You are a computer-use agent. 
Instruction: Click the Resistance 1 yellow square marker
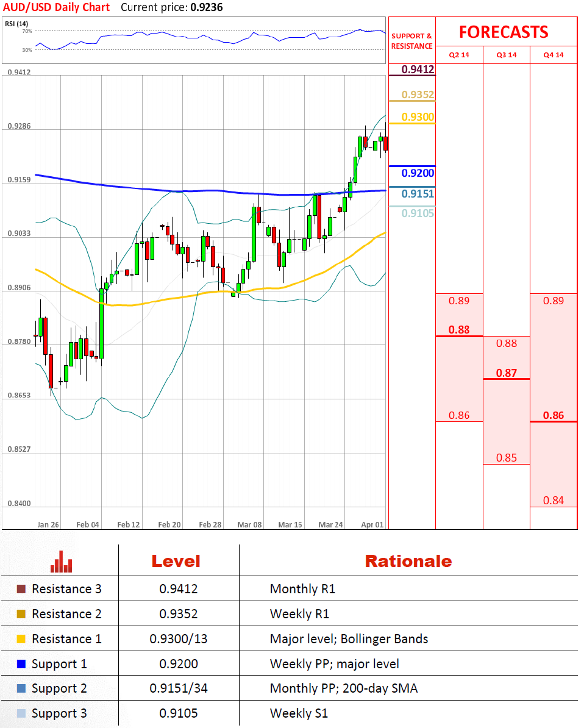point(21,639)
